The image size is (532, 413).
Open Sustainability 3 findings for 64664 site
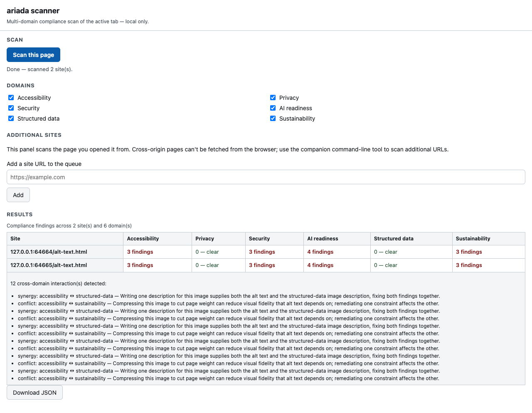click(x=469, y=252)
